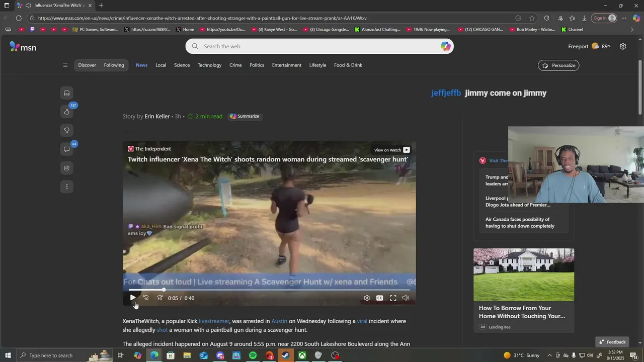Open the livestreamer hyperlink

pos(214,321)
